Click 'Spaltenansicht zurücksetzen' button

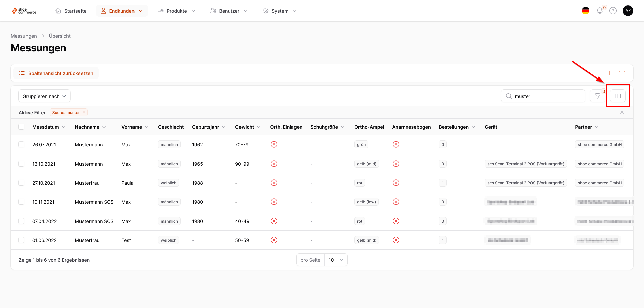point(56,73)
